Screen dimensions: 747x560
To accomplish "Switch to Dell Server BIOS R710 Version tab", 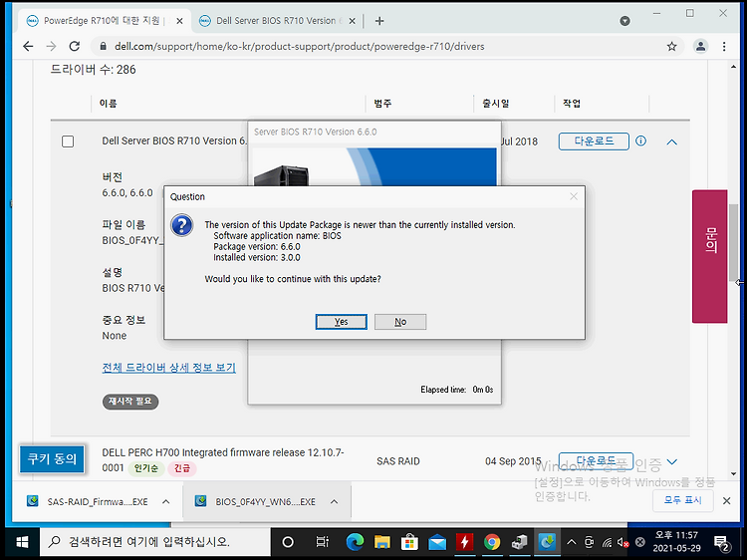I will pyautogui.click(x=279, y=21).
